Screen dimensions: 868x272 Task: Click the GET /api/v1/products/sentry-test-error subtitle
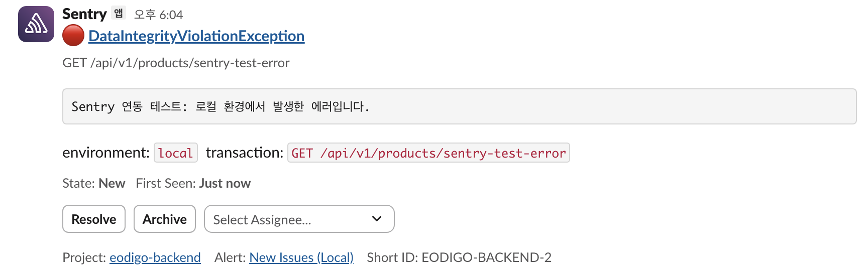point(176,63)
